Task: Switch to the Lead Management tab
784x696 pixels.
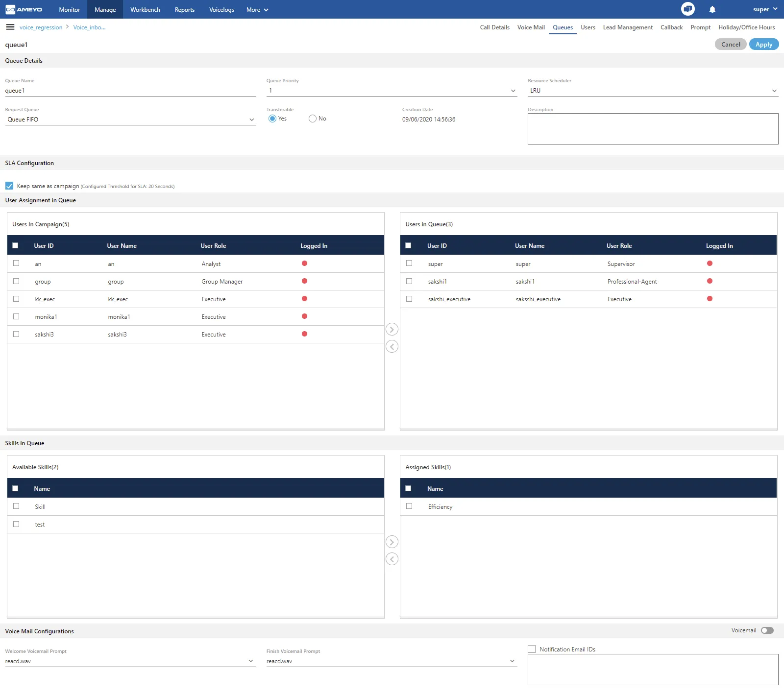Action: pyautogui.click(x=628, y=27)
